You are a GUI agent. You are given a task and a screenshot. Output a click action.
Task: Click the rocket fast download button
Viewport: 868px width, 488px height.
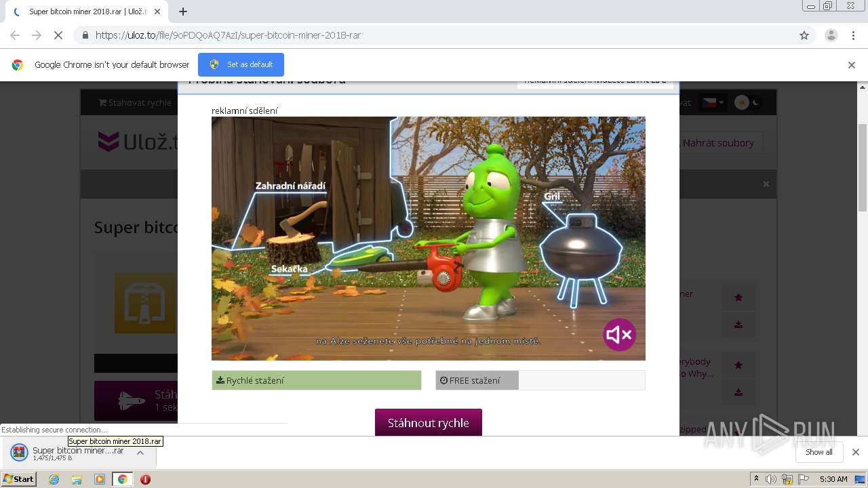coord(136,401)
